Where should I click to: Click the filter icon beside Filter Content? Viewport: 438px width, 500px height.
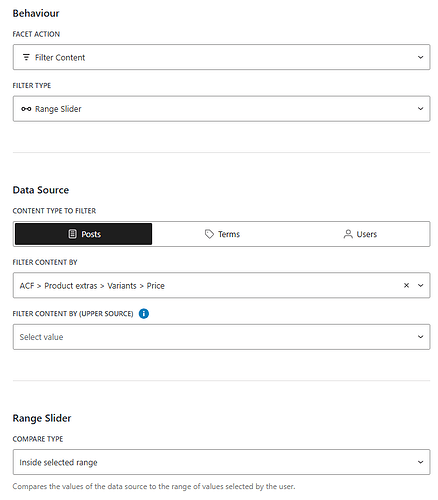pyautogui.click(x=26, y=57)
